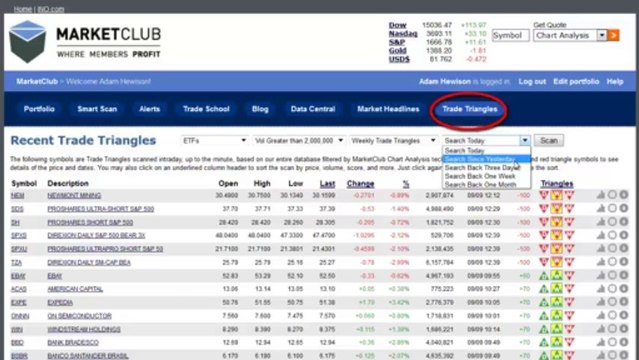Click the orange arrow Get Quote button
Image resolution: width=639 pixels, height=360 pixels.
[613, 35]
